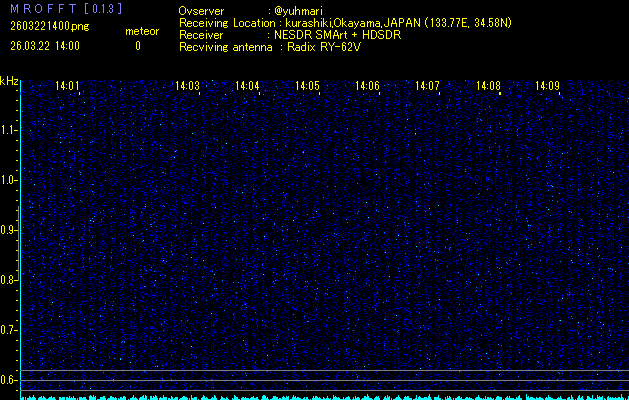Screen dimensions: 629x400
Task: Click the 14:01 time marker
Action: pyautogui.click(x=68, y=87)
